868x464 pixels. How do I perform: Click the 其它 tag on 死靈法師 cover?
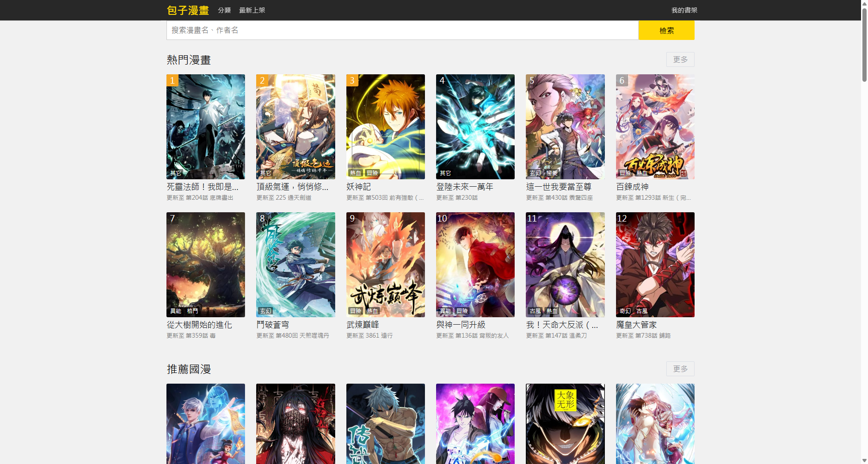tap(176, 173)
